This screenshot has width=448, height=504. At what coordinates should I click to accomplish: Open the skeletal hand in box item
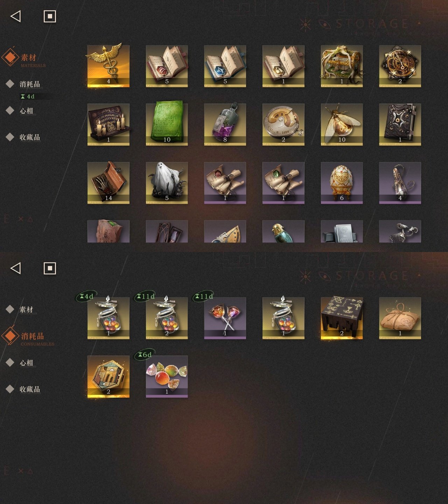pos(108,183)
